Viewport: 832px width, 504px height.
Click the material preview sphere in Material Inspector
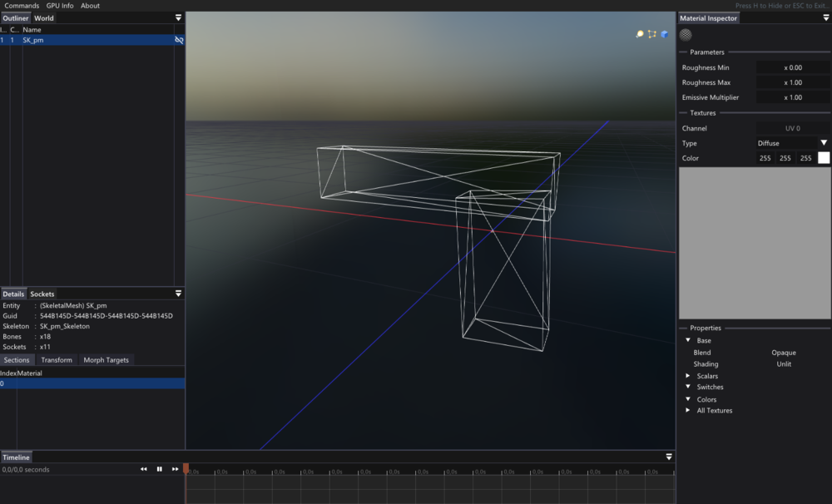(685, 35)
